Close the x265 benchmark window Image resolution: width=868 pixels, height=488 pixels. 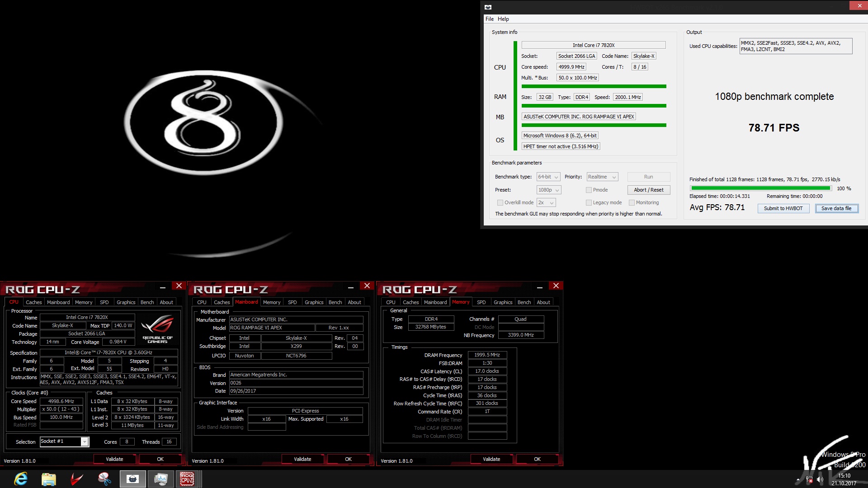click(x=859, y=5)
